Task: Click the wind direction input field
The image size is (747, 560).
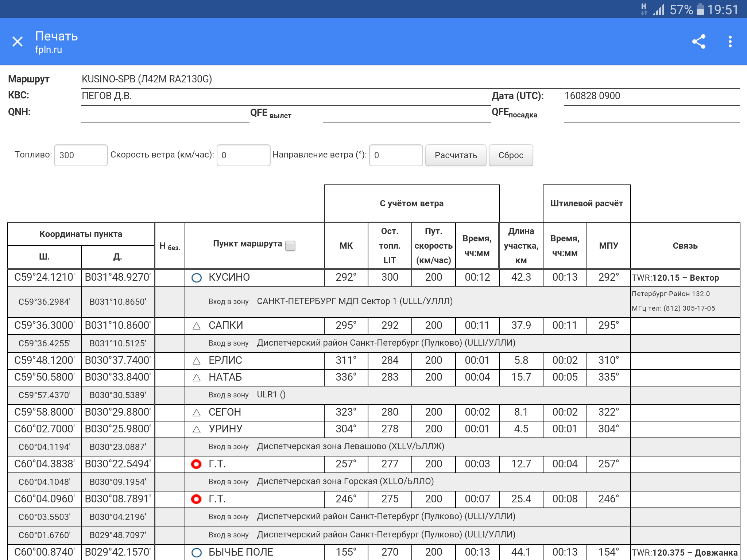Action: (x=396, y=155)
